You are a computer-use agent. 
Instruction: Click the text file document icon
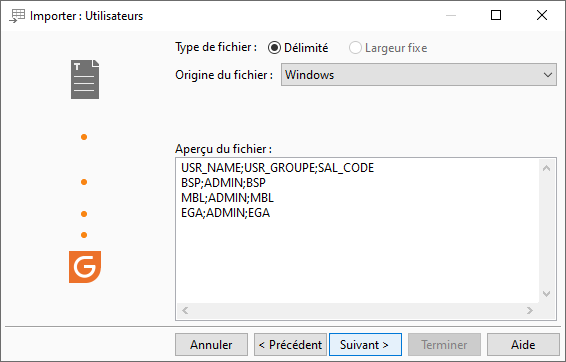85,79
